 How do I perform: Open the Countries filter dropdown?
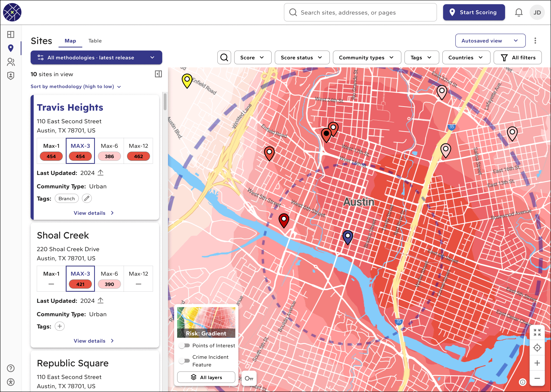coord(466,57)
